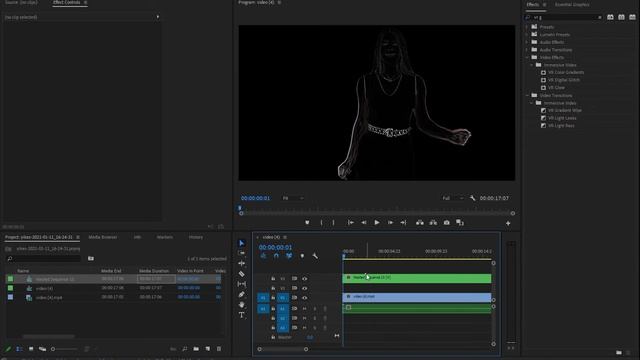The height and width of the screenshot is (360, 640).
Task: Open the Info tab in Project panel
Action: 137,237
